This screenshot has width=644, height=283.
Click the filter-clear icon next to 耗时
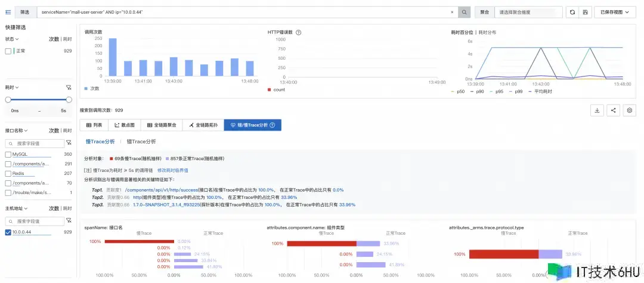69,87
